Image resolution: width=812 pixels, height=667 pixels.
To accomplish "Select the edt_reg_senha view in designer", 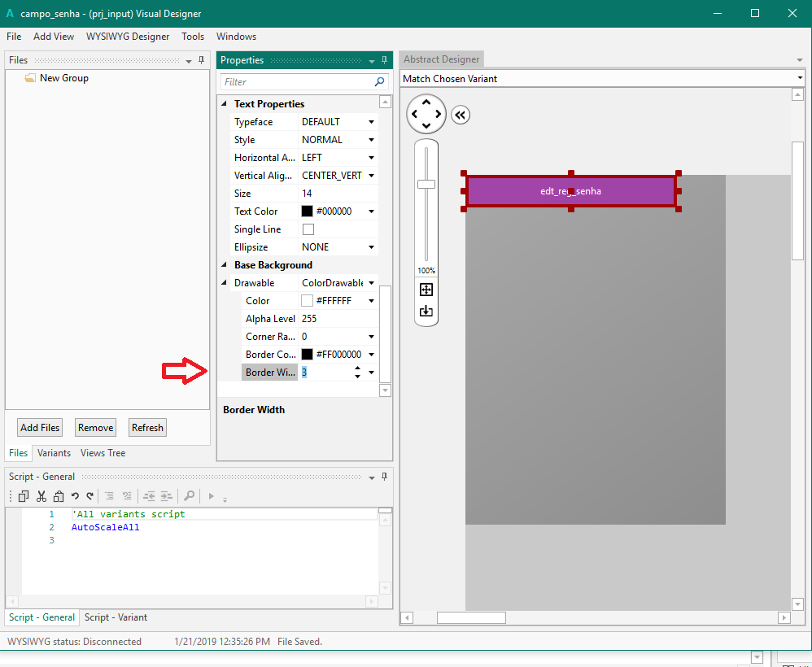I will (x=570, y=191).
